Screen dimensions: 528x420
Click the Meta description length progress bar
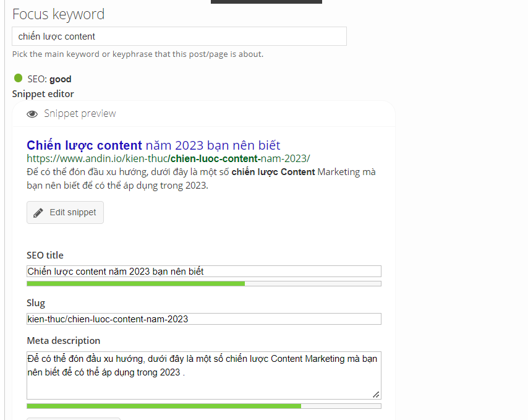pos(203,406)
